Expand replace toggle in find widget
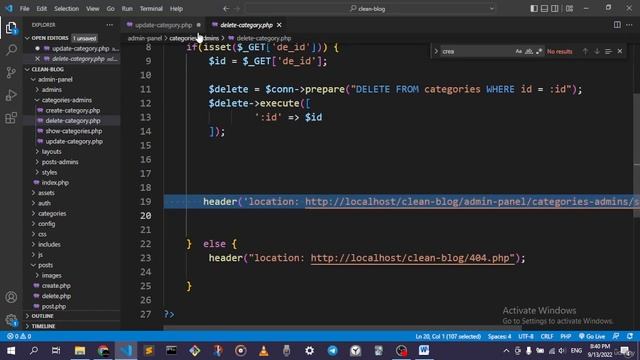640x360 pixels. tap(436, 51)
